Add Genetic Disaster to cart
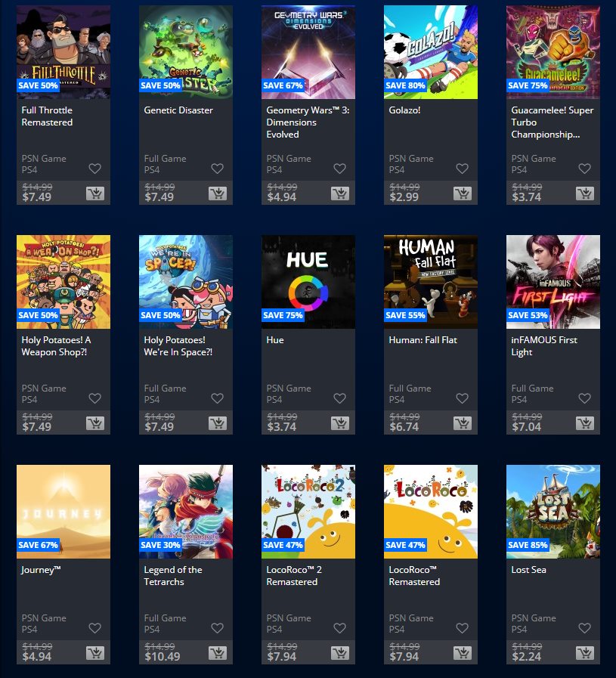 (218, 193)
